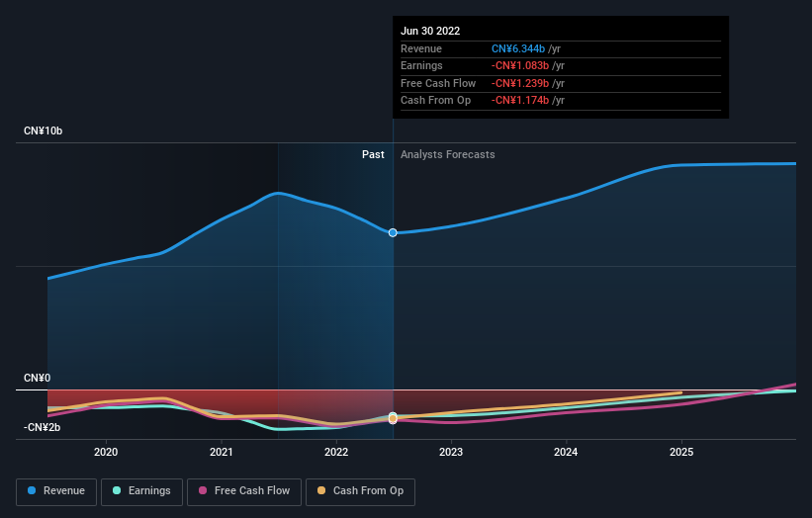Select the revenue data point at Jun 2022
Viewport: 812px width, 518px height.
pos(393,233)
